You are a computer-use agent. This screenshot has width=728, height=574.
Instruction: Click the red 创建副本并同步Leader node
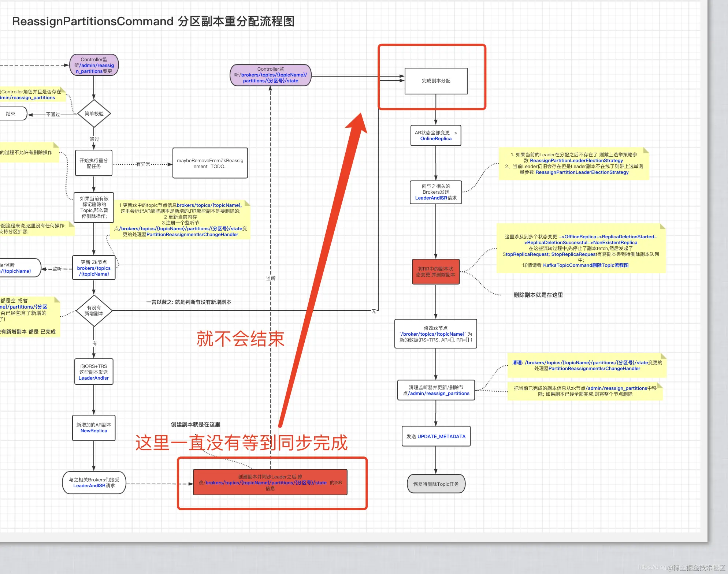270,482
